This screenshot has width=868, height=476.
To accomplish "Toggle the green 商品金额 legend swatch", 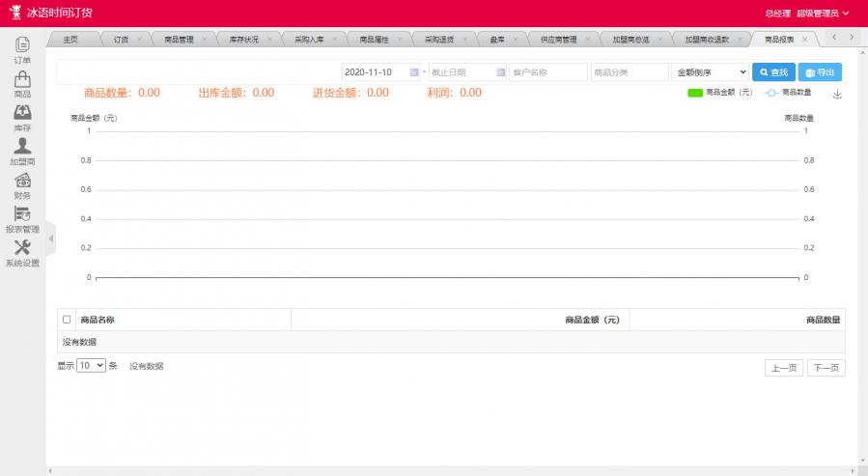I will click(x=694, y=93).
